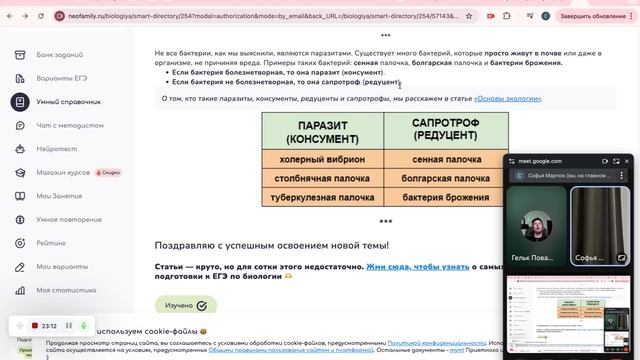Click САПРОТРОФ (РЕДУЦЕНТ) header cell
The width and height of the screenshot is (640, 360).
click(x=446, y=130)
